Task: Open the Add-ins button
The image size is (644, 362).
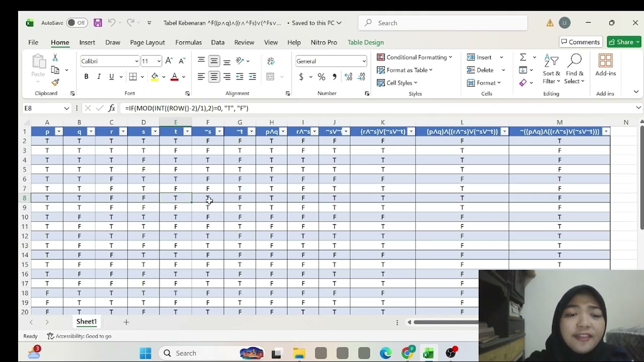Action: 605,65
